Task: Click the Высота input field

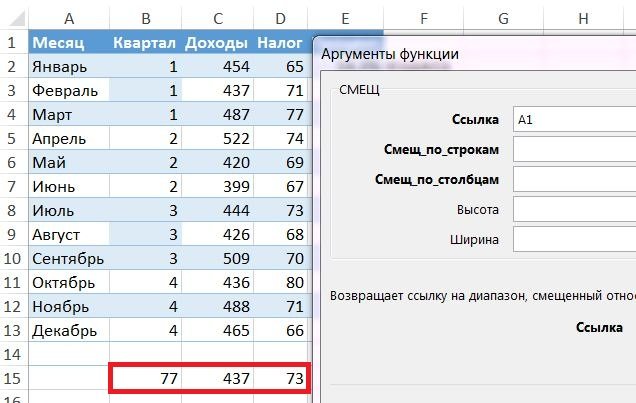Action: (573, 209)
